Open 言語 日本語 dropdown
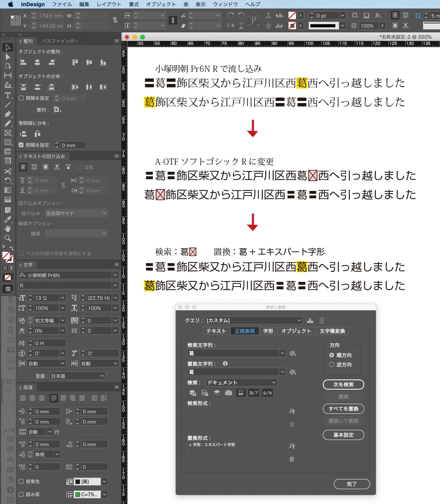 point(78,376)
